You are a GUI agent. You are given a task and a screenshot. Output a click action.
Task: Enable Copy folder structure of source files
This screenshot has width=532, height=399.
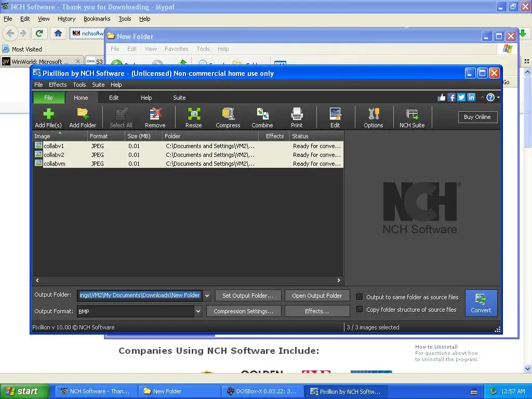click(x=360, y=309)
